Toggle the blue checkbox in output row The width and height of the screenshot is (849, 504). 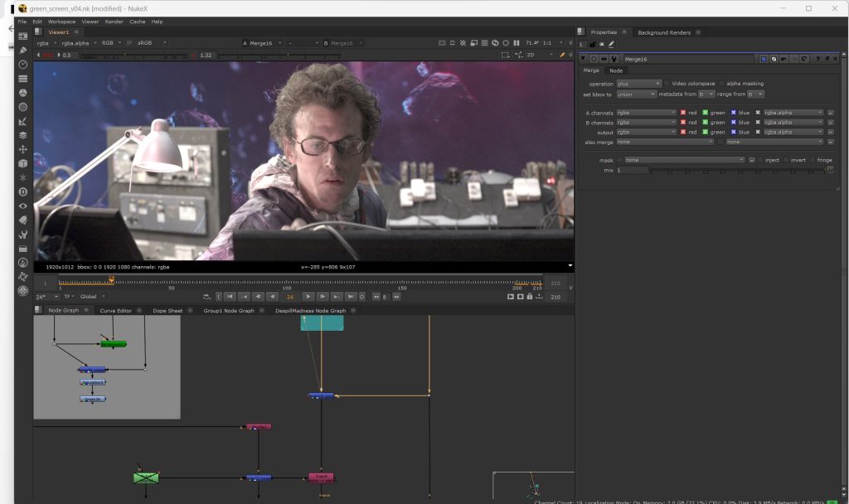[734, 132]
